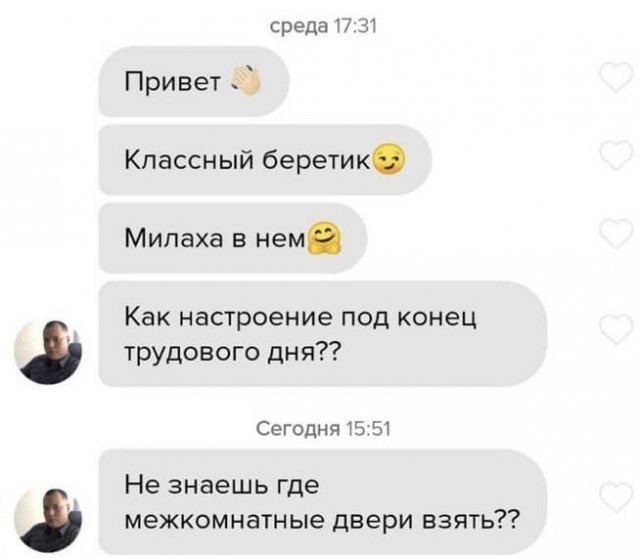640x558 pixels.
Task: Like the "Как настроение" message heart
Action: [616, 329]
